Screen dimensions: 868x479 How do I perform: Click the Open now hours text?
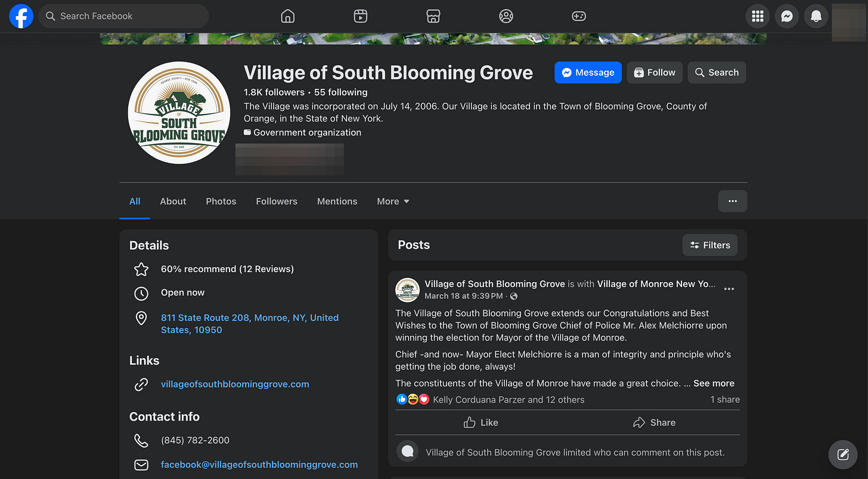(x=182, y=292)
